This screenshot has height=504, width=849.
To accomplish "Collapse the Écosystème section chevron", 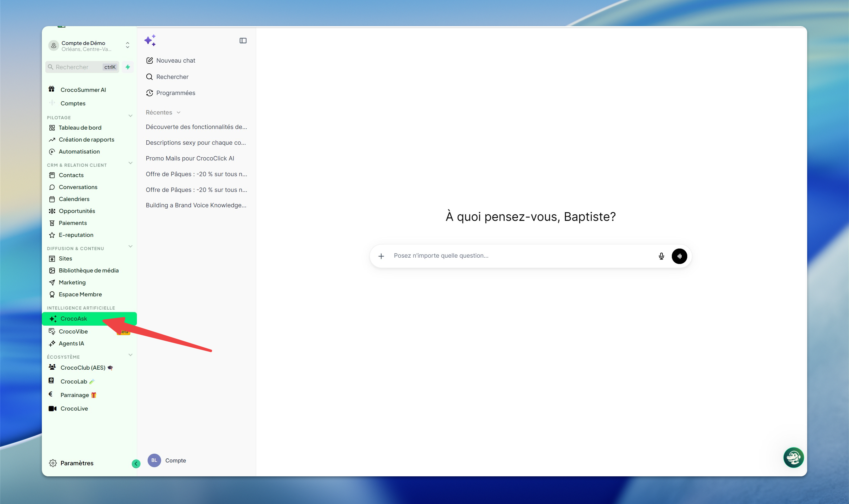I will (130, 355).
